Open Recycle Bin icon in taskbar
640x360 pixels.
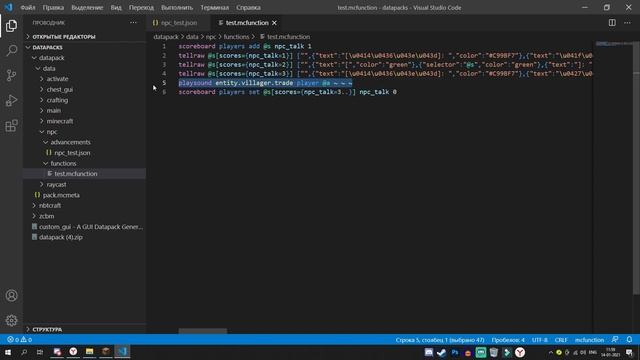[x=493, y=352]
